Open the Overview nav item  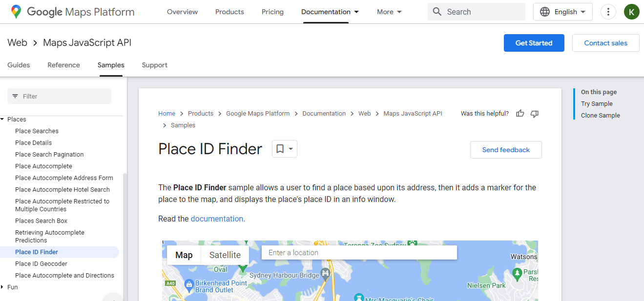click(x=183, y=12)
